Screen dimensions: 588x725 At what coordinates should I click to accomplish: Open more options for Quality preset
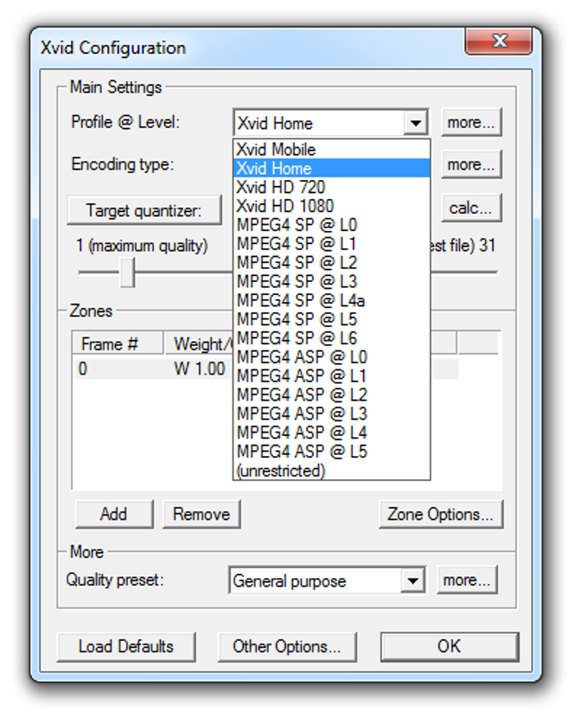[467, 580]
